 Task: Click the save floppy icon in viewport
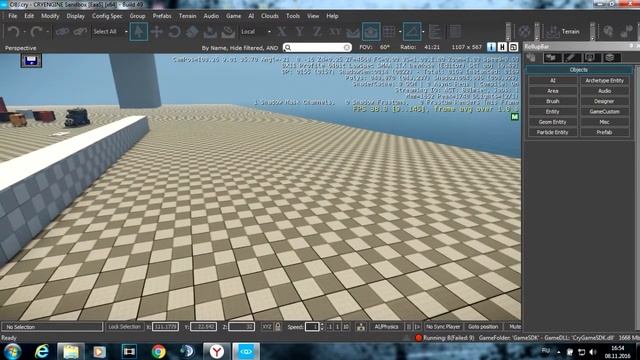[x=31, y=61]
